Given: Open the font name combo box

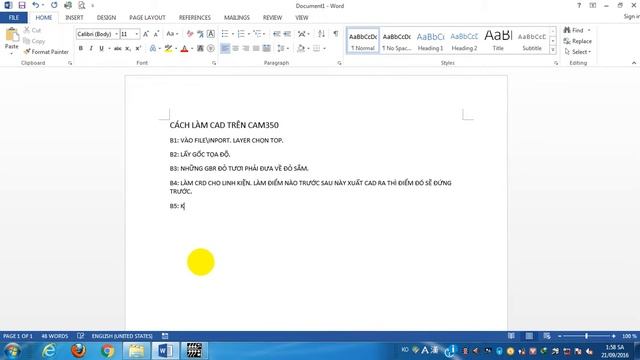Looking at the screenshot, I should tap(97, 34).
